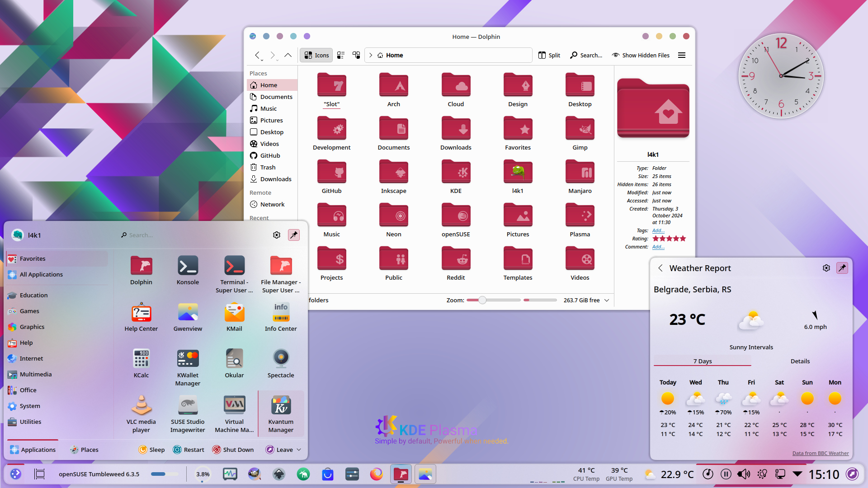Screen dimensions: 868x488
Task: Launch KMail from launcher favorites
Action: 234,317
